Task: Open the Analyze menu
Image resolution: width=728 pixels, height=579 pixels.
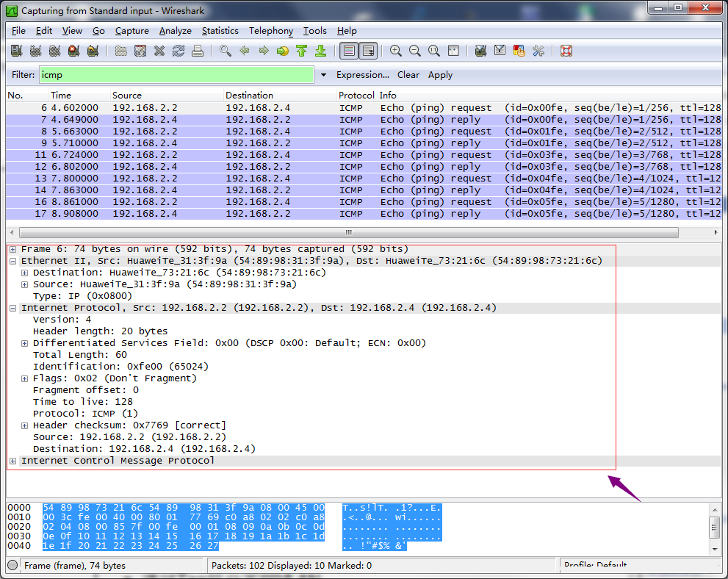Action: [x=175, y=31]
